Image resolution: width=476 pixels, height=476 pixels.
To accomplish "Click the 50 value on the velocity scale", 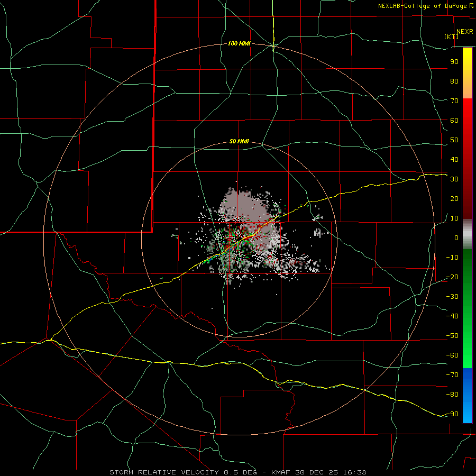I will pyautogui.click(x=454, y=140).
